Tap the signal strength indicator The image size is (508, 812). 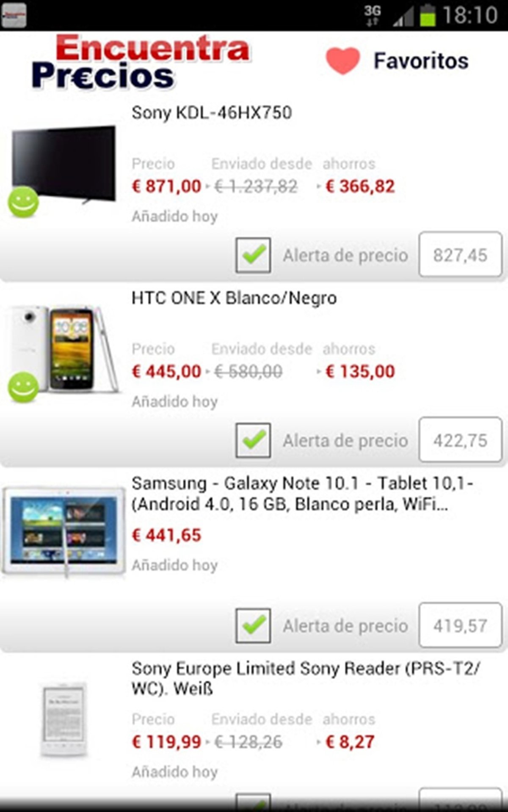pyautogui.click(x=403, y=18)
